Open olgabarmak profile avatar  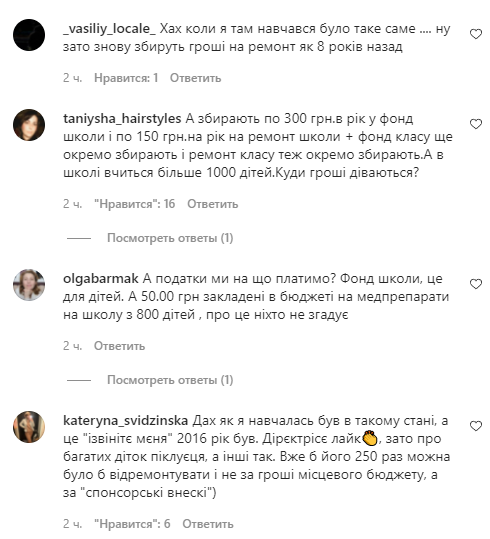29,285
